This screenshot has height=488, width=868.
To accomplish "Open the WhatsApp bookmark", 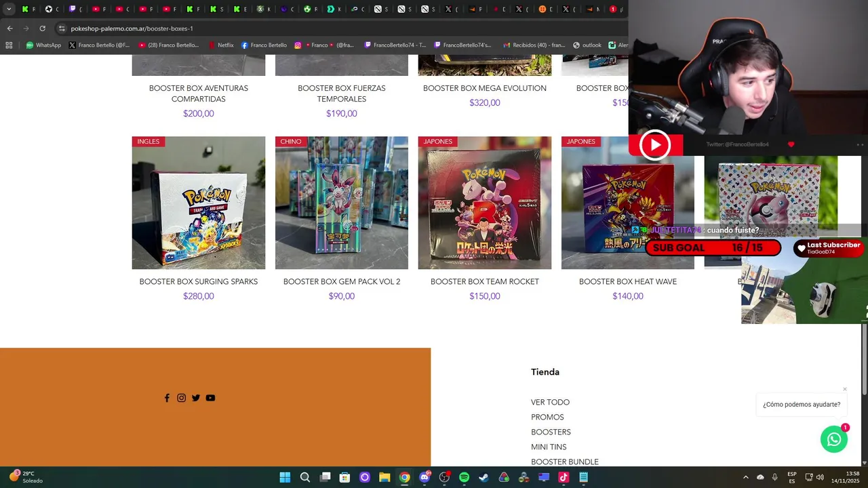I will pos(43,45).
